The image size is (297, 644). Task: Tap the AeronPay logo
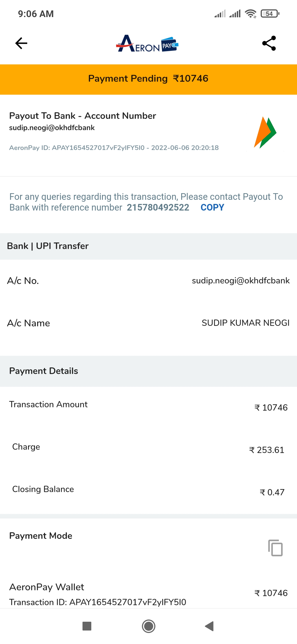[x=147, y=44]
